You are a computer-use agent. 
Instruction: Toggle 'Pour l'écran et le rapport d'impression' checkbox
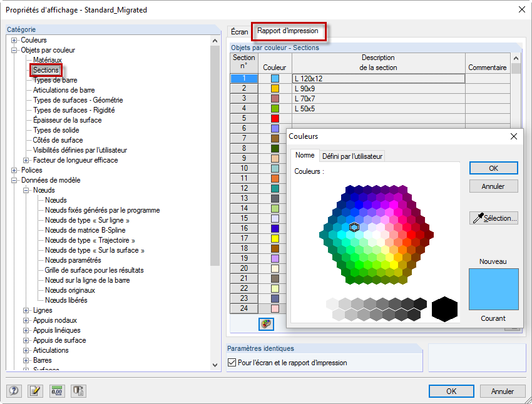pyautogui.click(x=232, y=363)
